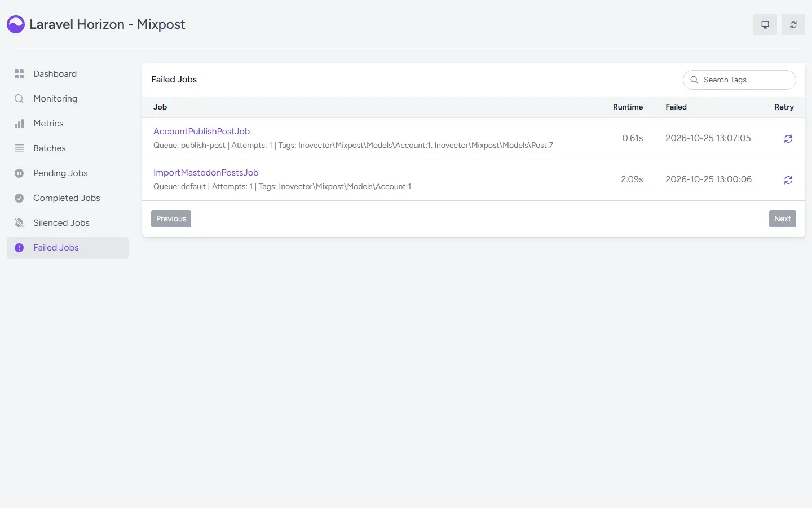Click the Next pagination button

[783, 219]
